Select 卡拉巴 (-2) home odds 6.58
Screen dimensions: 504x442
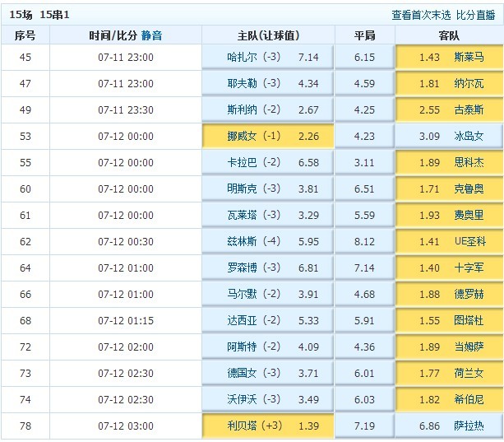click(268, 163)
